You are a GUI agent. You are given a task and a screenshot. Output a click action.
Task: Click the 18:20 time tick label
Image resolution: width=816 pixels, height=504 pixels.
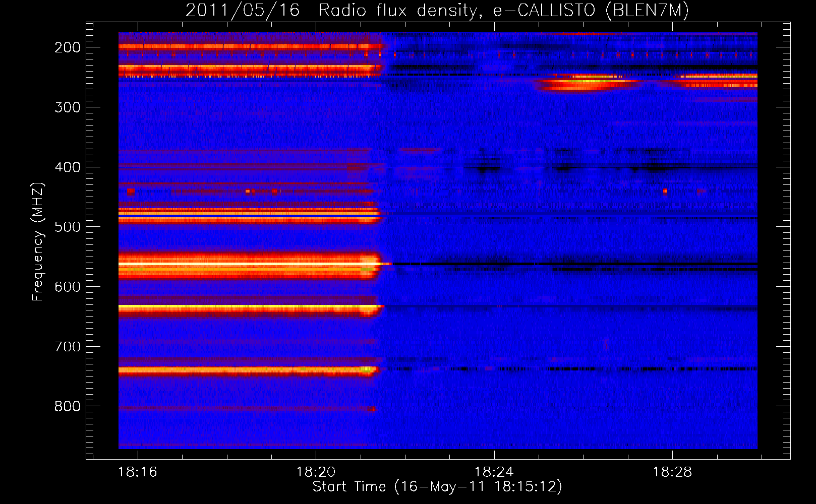click(x=316, y=472)
